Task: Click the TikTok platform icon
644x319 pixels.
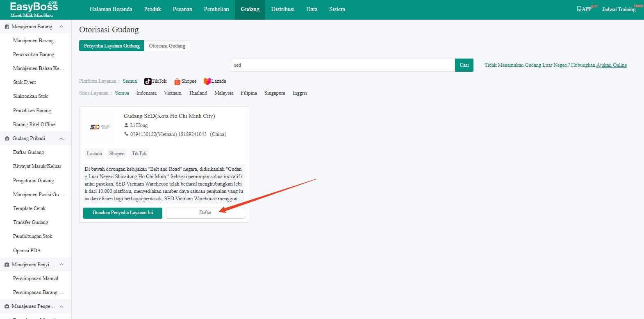Action: [x=148, y=81]
